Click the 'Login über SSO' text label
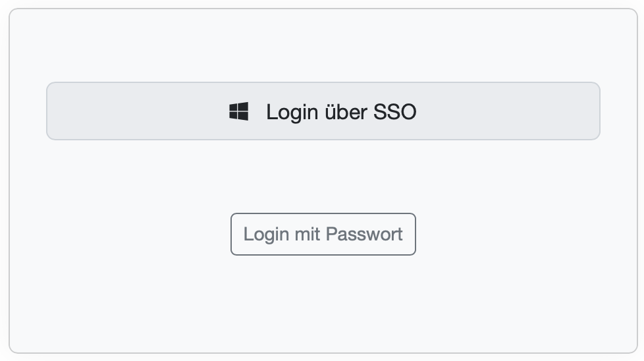Image resolution: width=644 pixels, height=361 pixels. tap(341, 112)
